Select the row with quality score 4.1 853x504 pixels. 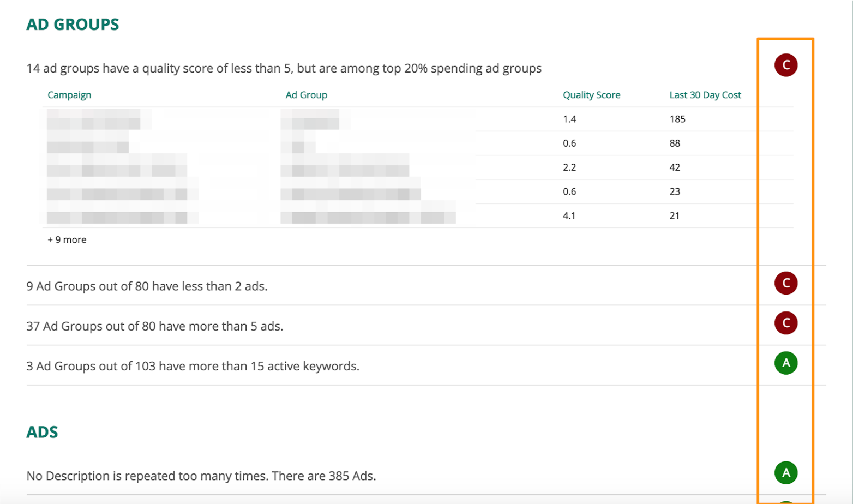click(x=418, y=215)
